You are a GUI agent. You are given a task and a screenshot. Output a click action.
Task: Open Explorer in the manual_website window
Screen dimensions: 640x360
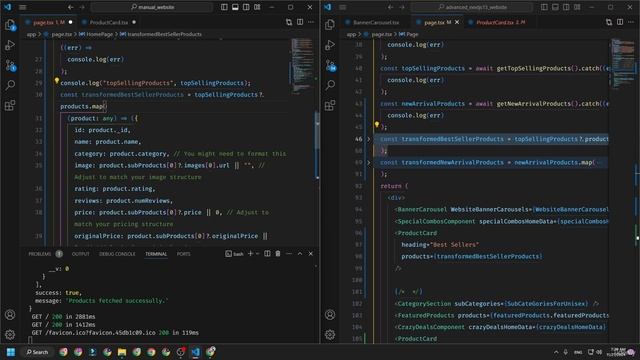tap(10, 25)
